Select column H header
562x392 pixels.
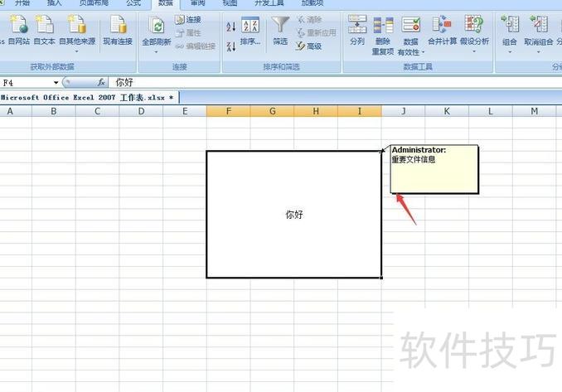pyautogui.click(x=316, y=111)
